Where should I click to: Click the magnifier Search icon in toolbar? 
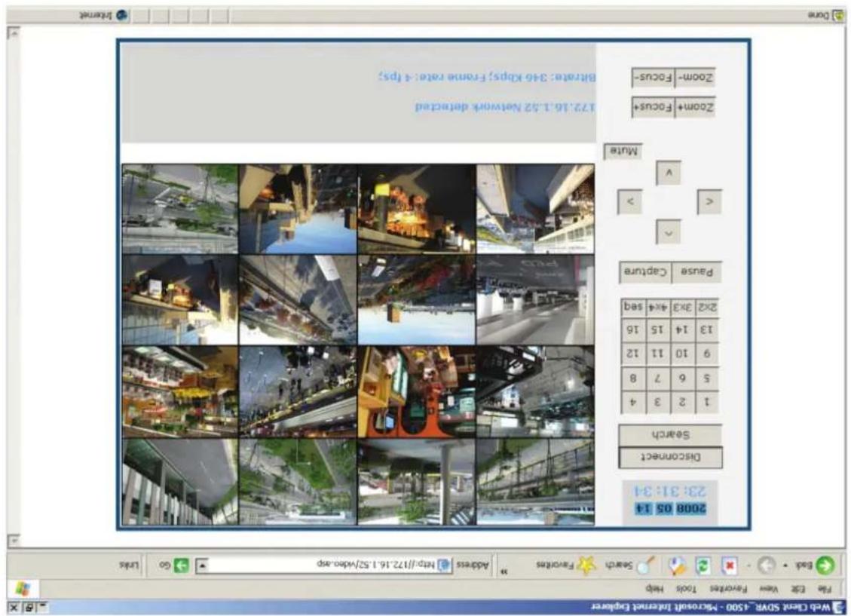(x=644, y=565)
